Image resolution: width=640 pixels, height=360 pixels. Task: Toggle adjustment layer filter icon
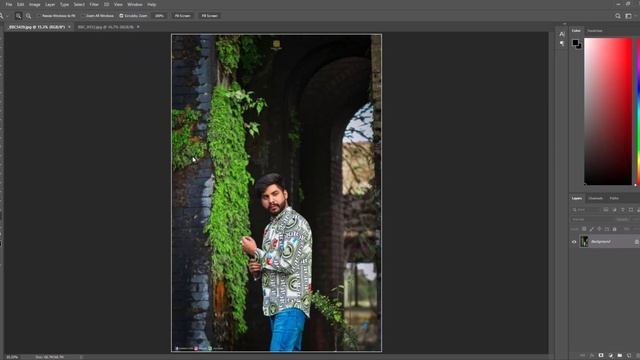(614, 210)
